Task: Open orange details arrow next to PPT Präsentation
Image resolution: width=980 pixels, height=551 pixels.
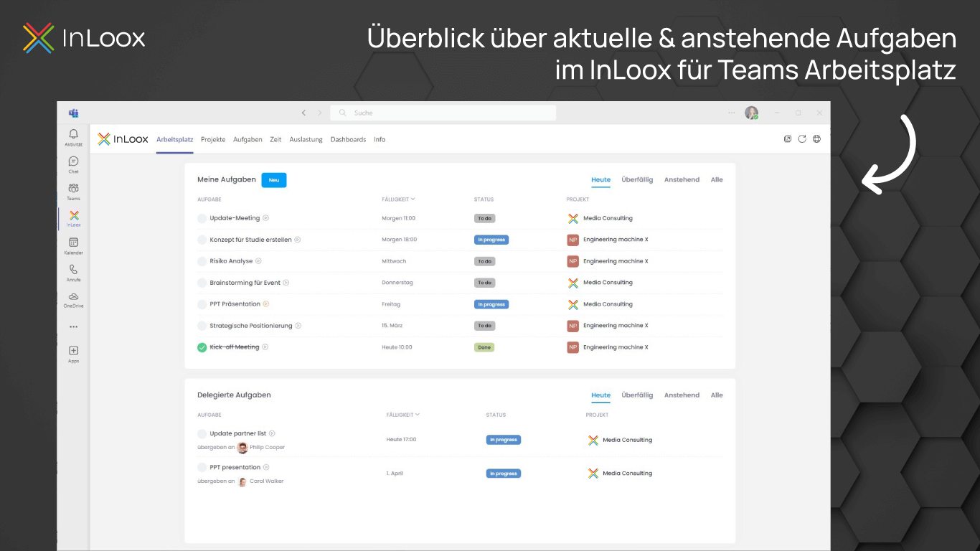Action: [x=266, y=304]
